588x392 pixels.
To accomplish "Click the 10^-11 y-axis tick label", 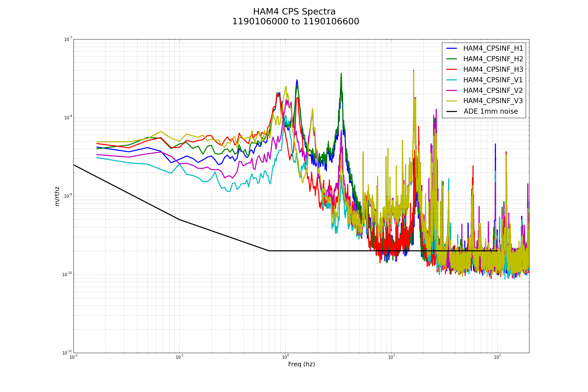I will click(67, 353).
